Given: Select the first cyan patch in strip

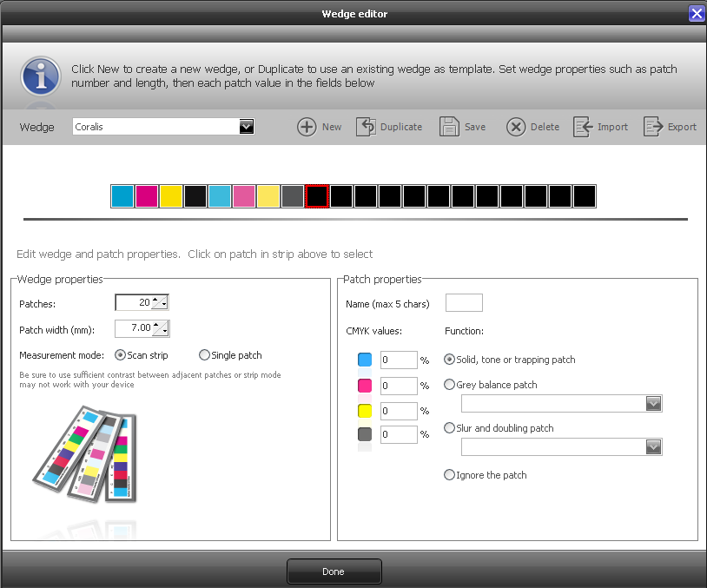Looking at the screenshot, I should pyautogui.click(x=122, y=196).
